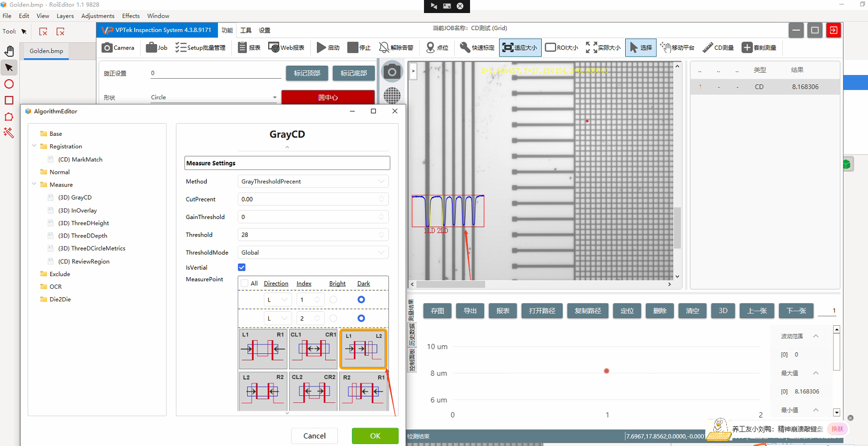Select the magic wand tool
Screen dimensions: 868x446
9,133
